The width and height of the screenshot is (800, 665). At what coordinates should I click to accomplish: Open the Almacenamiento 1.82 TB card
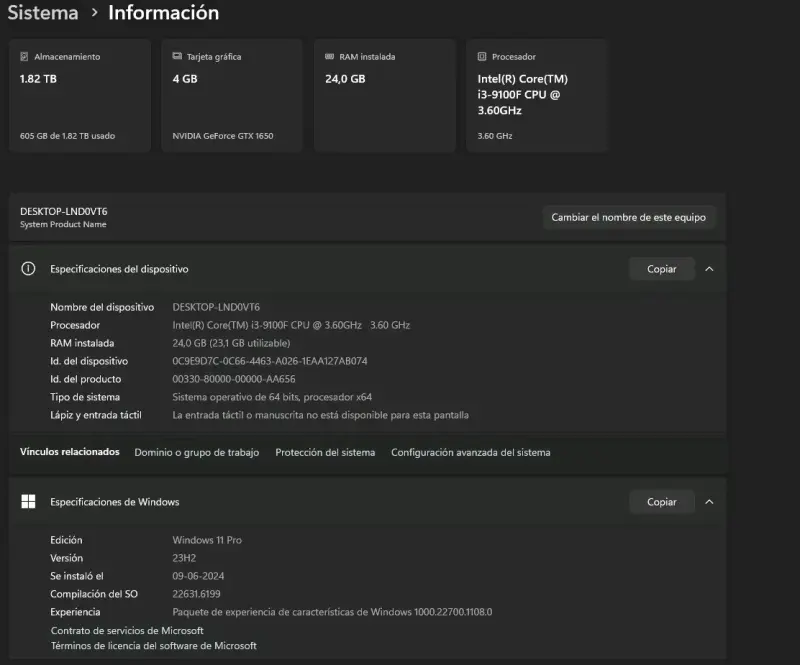[80, 95]
